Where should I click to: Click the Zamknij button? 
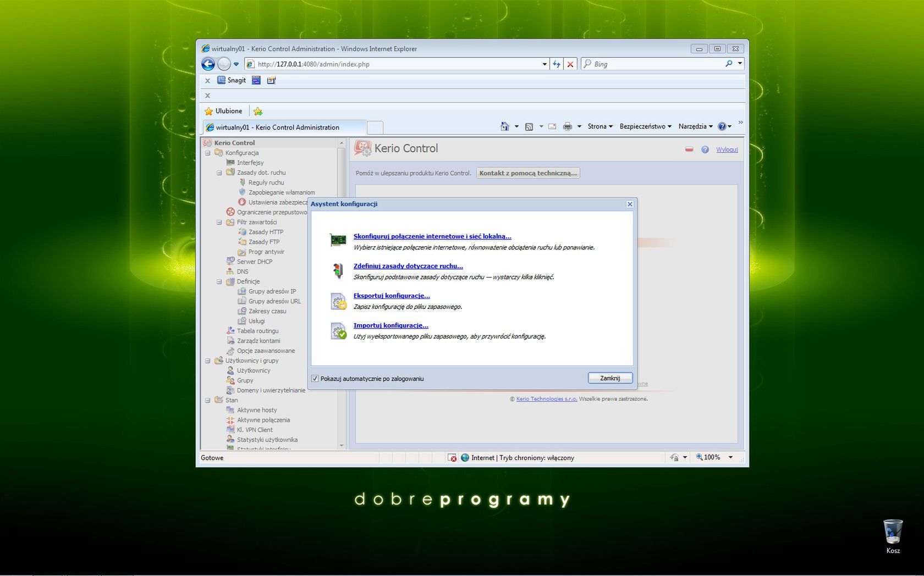[610, 378]
